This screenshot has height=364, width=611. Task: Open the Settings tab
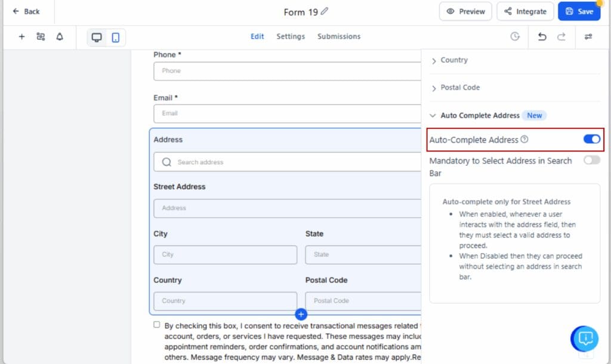(x=291, y=36)
